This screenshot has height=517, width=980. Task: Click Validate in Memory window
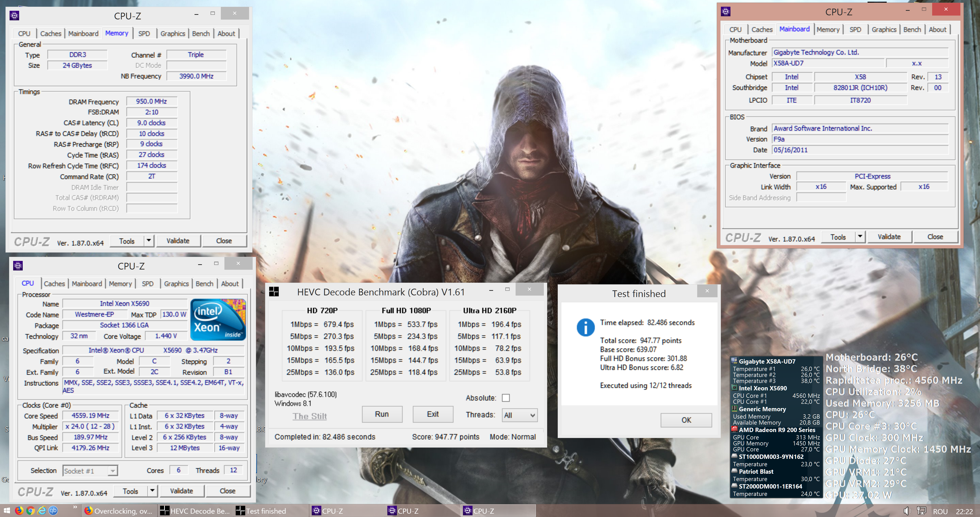pos(178,241)
